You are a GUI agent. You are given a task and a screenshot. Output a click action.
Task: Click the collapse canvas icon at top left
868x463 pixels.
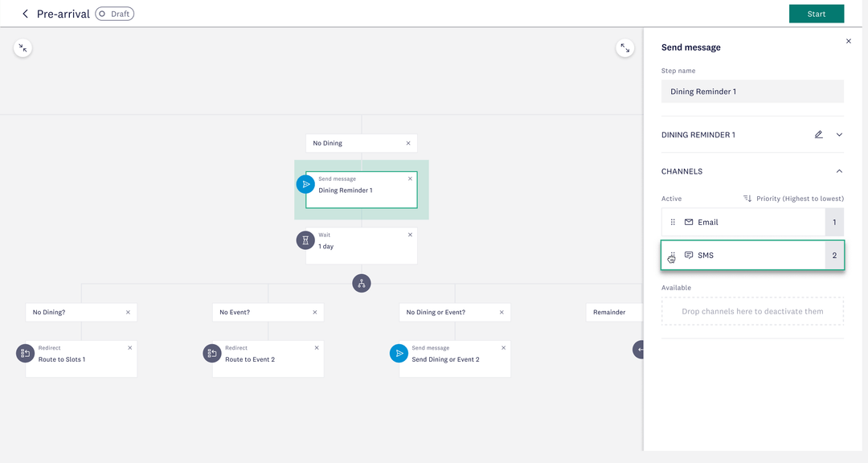pyautogui.click(x=23, y=48)
